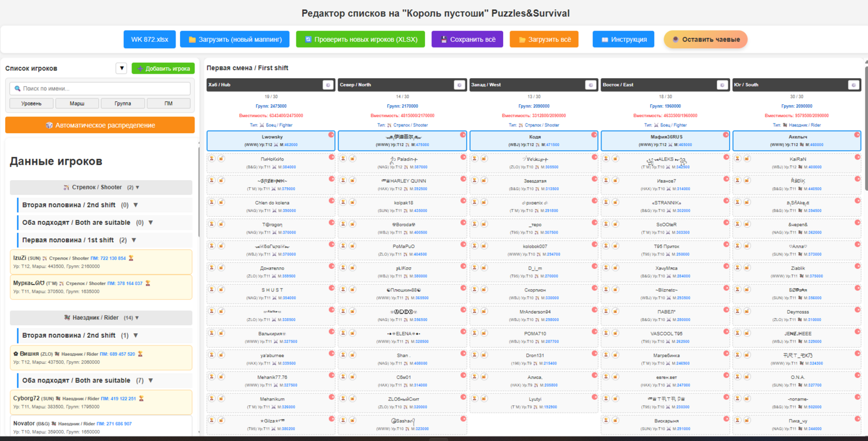This screenshot has height=441, width=868.
Task: Open the Инструкция page
Action: tap(623, 39)
